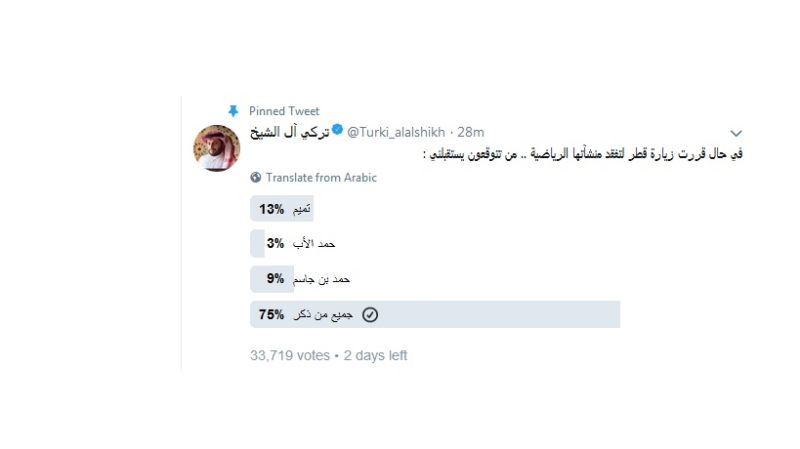Select the poll option جميع من ذكر
The height and width of the screenshot is (449, 800).
[x=435, y=314]
